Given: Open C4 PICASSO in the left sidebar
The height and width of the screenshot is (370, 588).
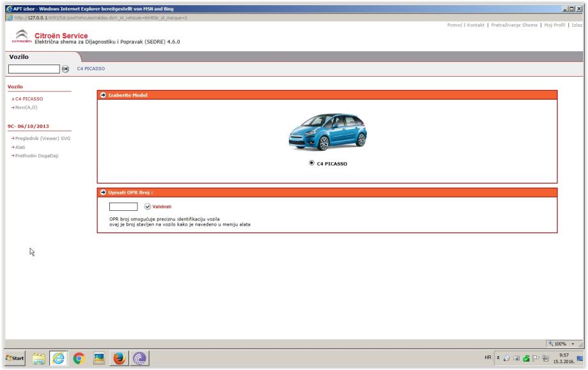Looking at the screenshot, I should tap(29, 99).
